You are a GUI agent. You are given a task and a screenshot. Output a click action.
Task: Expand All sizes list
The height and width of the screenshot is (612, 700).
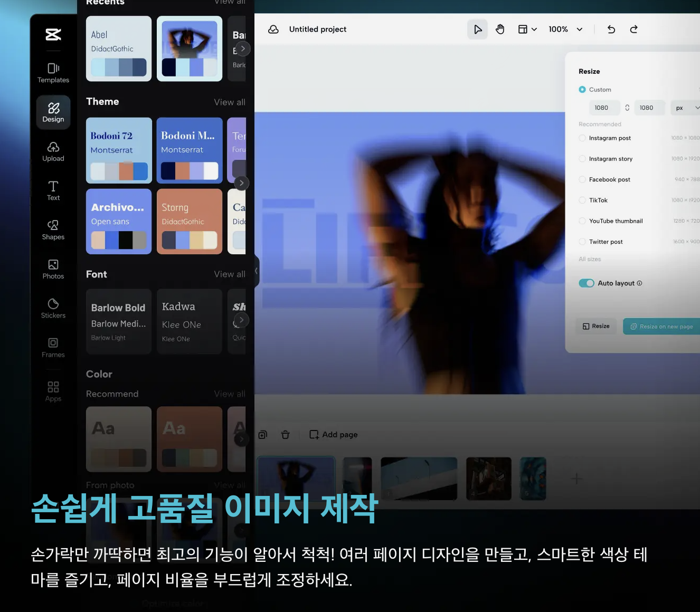coord(590,259)
